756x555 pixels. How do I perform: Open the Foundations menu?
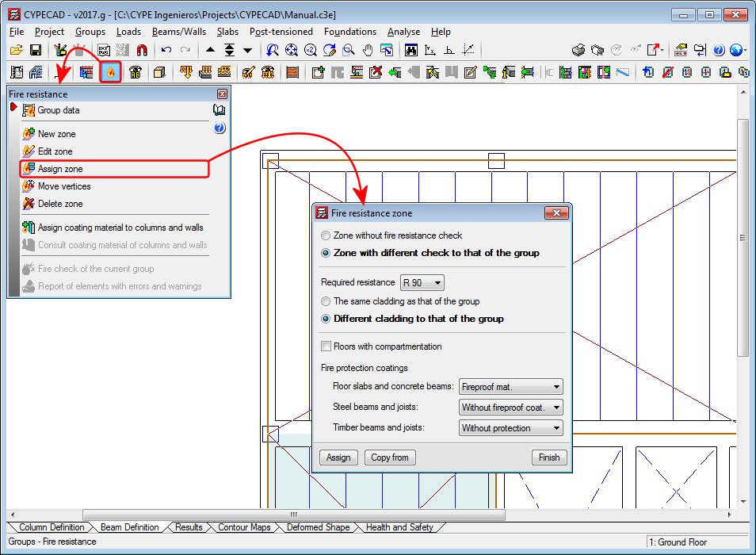[x=349, y=32]
